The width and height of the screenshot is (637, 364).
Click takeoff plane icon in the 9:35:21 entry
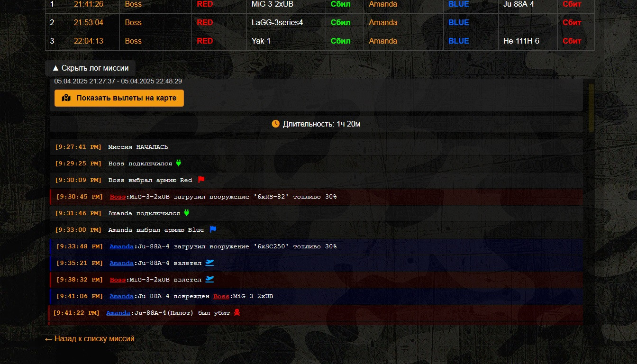pyautogui.click(x=209, y=263)
